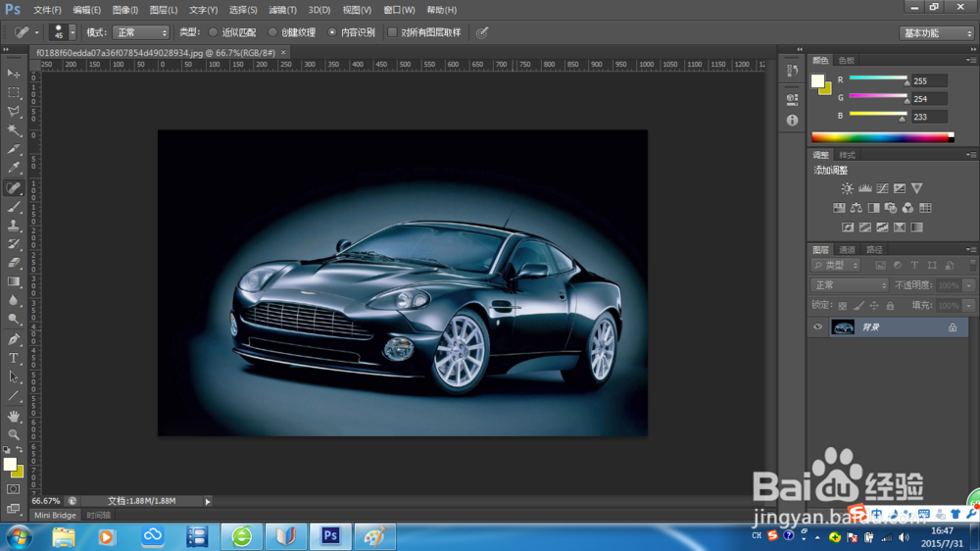Switch to the 色板 tab
The width and height of the screenshot is (980, 551).
pos(847,60)
